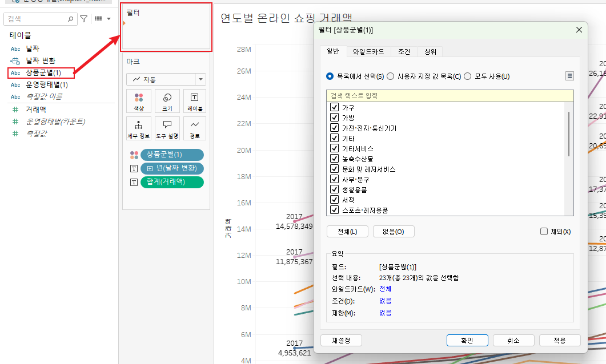This screenshot has height=364, width=606.
Task: Uncheck the 서적 checkbox
Action: [335, 200]
